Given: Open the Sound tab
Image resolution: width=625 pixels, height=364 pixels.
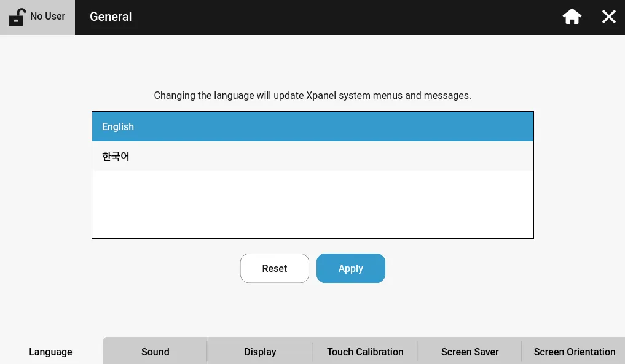Looking at the screenshot, I should coord(155,352).
